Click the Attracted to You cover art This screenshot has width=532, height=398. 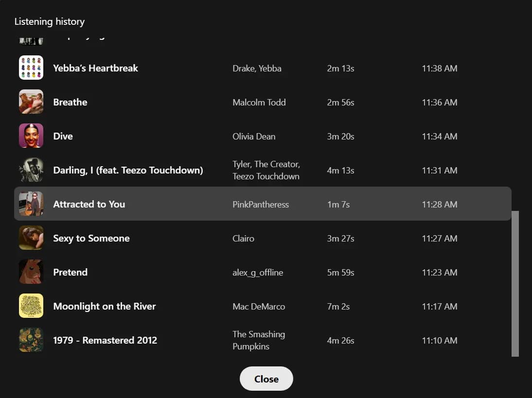31,204
